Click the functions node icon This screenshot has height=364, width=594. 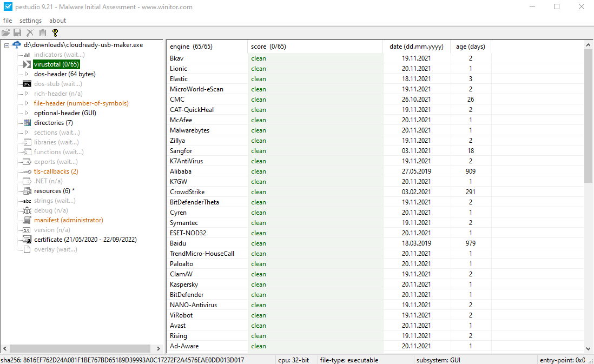click(27, 152)
